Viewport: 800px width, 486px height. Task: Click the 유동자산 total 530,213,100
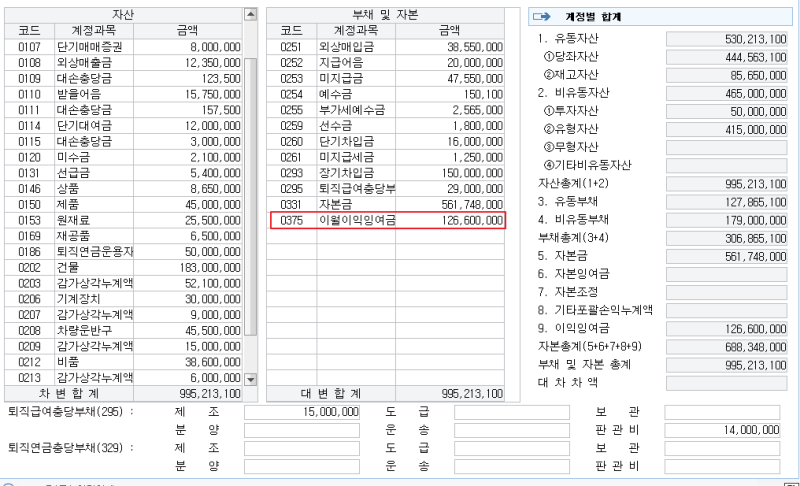click(727, 39)
